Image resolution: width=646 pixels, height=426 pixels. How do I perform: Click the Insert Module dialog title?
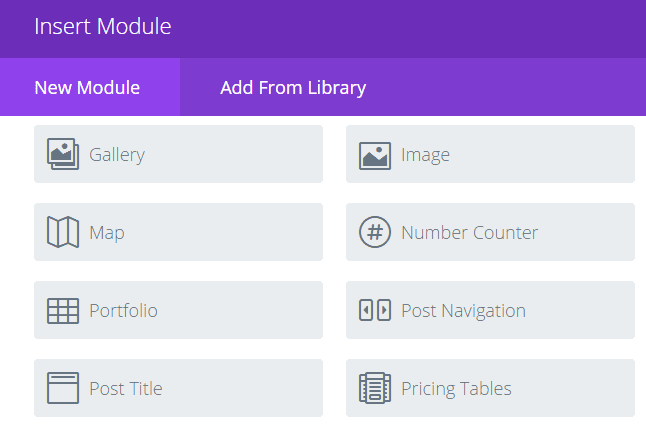click(102, 27)
